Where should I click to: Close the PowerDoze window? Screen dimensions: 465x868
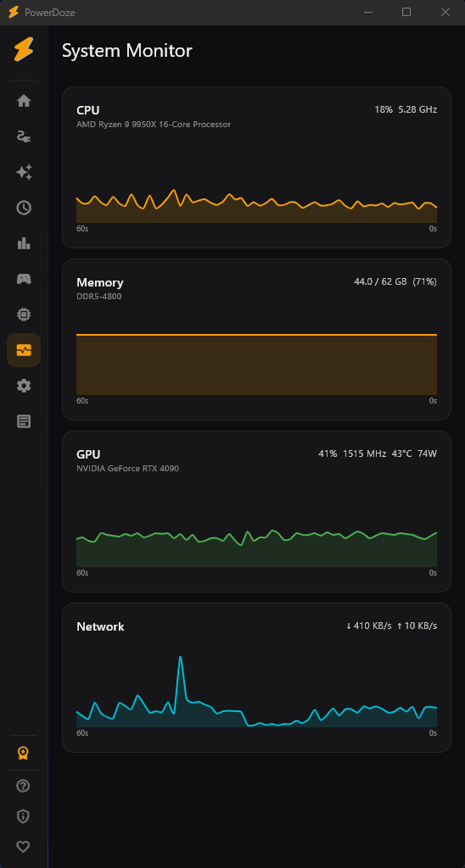(x=445, y=12)
